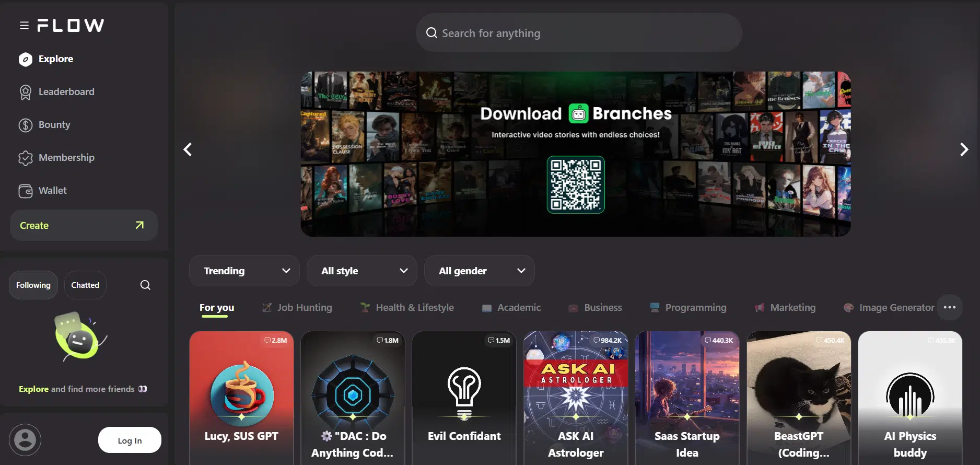Expand the All gender dropdown
The height and width of the screenshot is (465, 980).
[480, 271]
